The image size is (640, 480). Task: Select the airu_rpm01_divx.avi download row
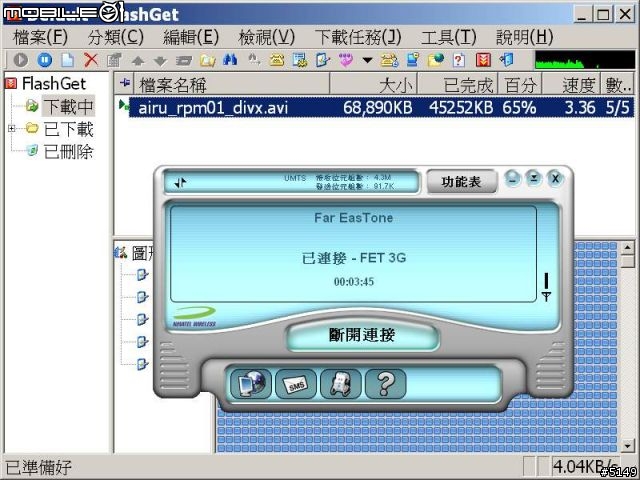point(381,107)
